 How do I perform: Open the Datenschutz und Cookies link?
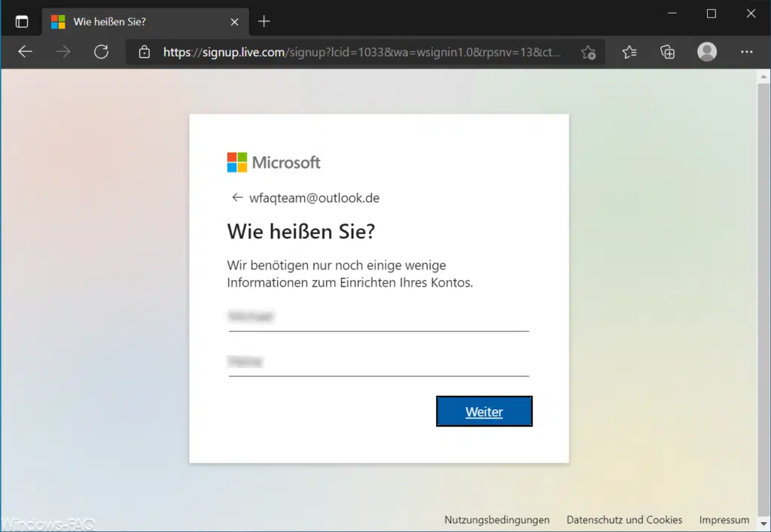coord(624,519)
